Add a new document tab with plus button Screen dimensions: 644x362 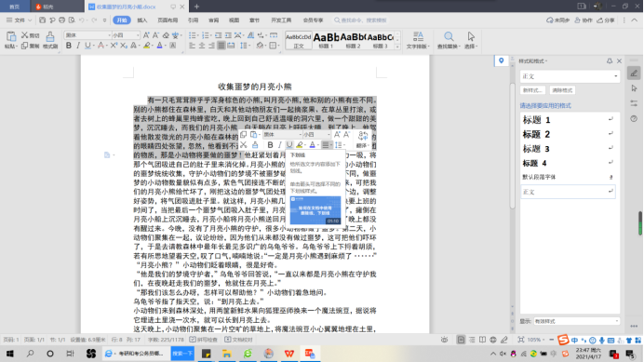(x=196, y=7)
